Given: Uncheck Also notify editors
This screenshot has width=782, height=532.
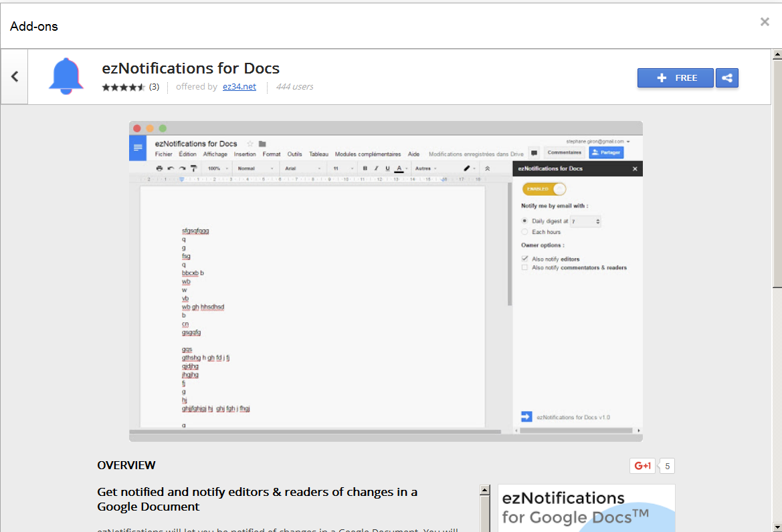Looking at the screenshot, I should 524,259.
